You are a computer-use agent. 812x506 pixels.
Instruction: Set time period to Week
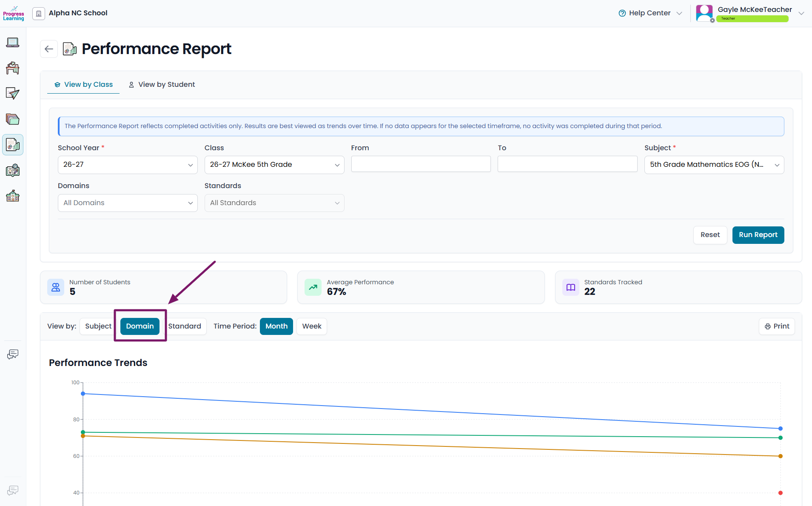312,326
